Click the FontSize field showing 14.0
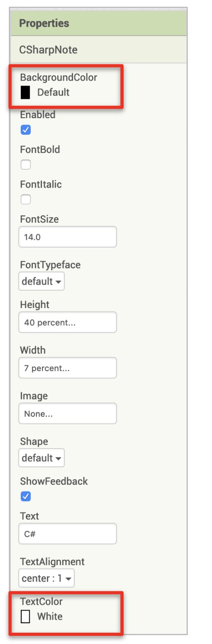 point(68,237)
